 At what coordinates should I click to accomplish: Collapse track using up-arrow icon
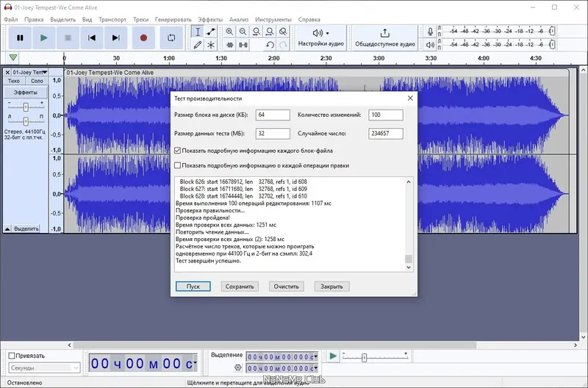tap(7, 229)
